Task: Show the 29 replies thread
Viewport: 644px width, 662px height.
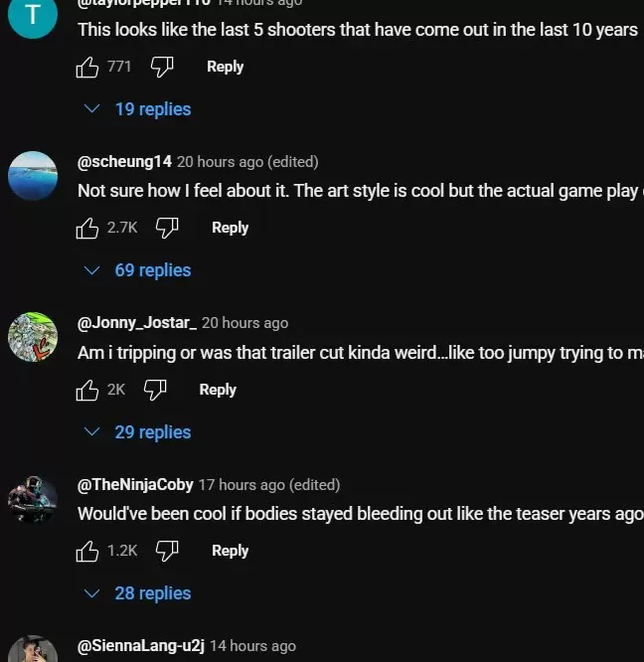Action: pos(139,432)
